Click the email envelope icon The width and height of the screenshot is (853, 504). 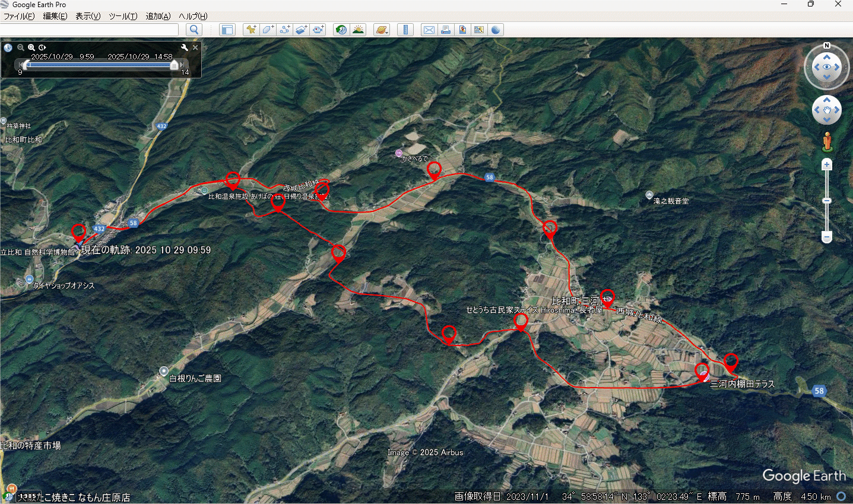click(429, 30)
